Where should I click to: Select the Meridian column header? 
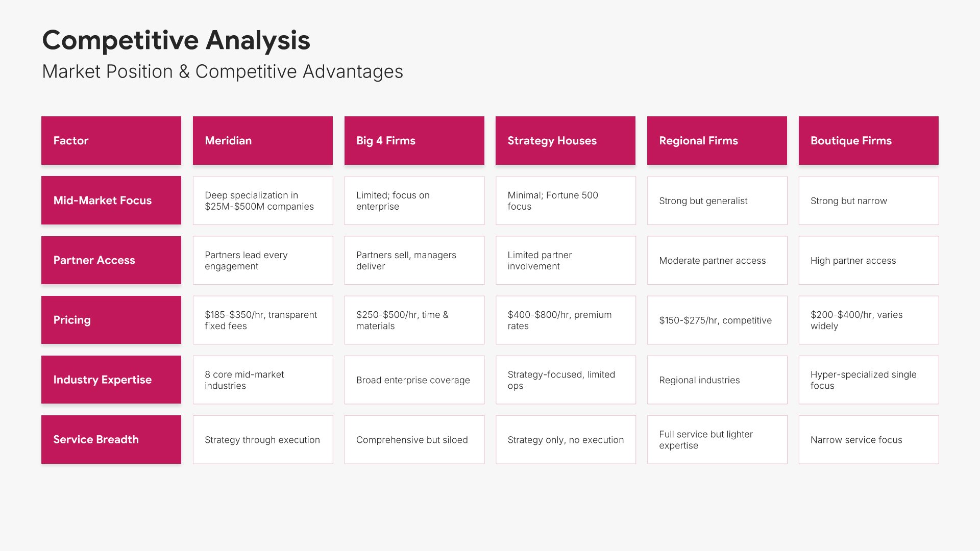[262, 140]
